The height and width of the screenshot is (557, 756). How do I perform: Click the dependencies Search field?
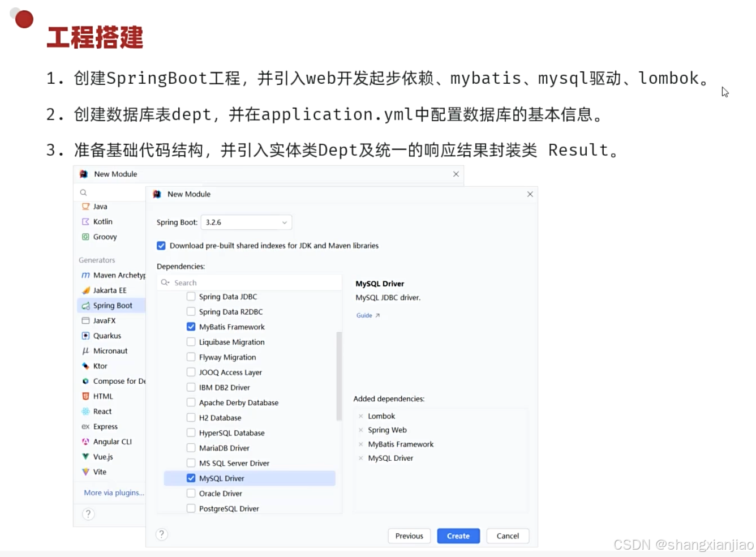tap(250, 282)
